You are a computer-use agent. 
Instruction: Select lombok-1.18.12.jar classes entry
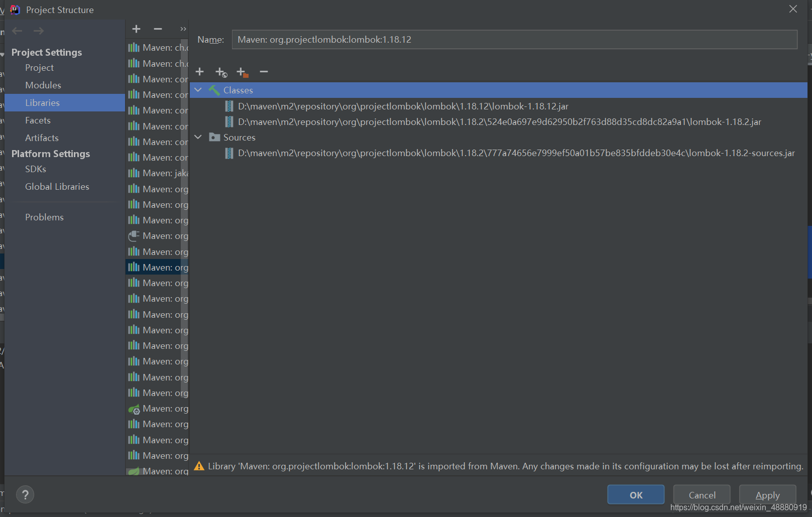403,106
